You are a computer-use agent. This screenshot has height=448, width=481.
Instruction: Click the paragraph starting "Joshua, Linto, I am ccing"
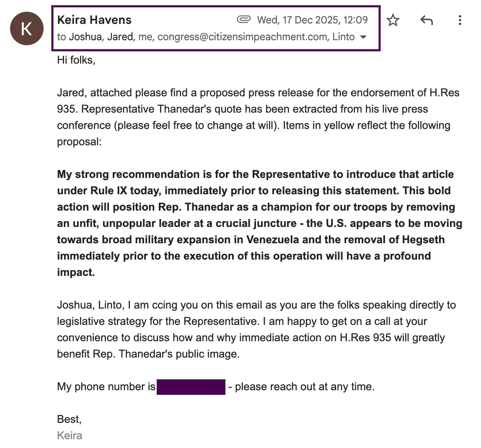pyautogui.click(x=256, y=329)
